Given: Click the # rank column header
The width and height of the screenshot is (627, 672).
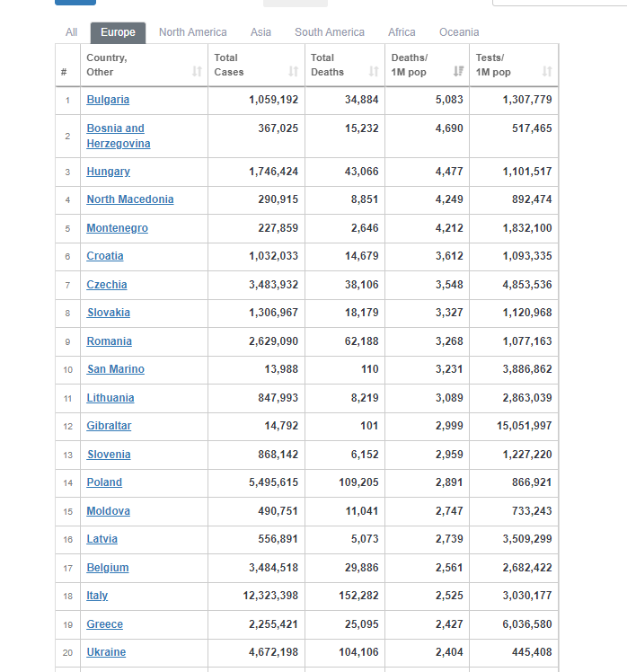Looking at the screenshot, I should [x=64, y=72].
